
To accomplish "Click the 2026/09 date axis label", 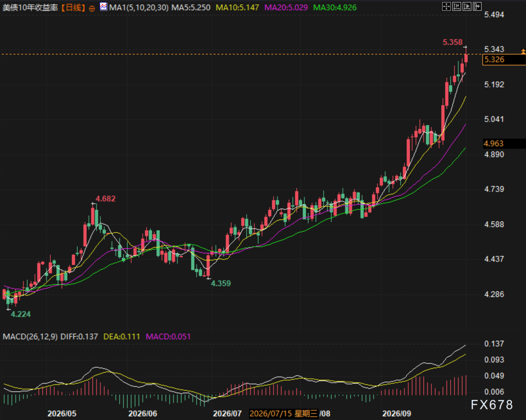I will click(x=396, y=414).
